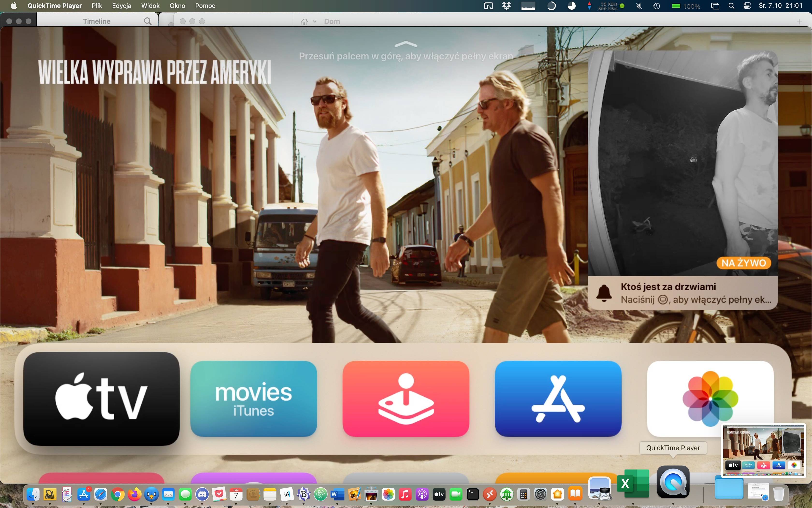Click the muted volume menu bar icon
This screenshot has height=508, width=812.
click(x=639, y=6)
